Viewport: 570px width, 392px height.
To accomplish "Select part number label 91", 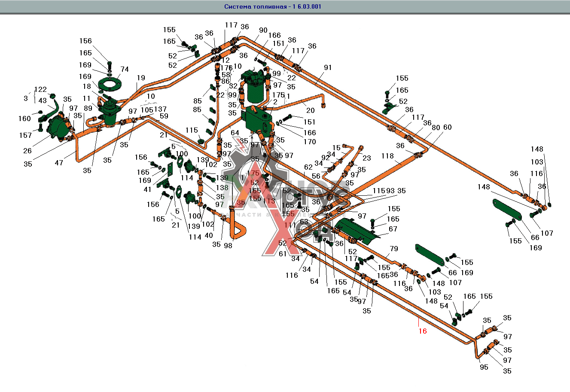I will (328, 67).
